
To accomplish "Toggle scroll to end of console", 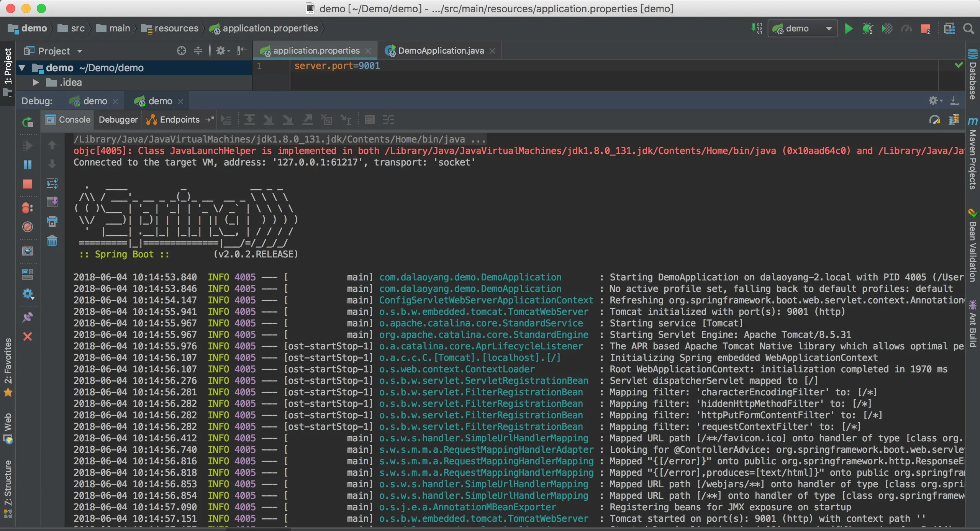I will [x=52, y=202].
